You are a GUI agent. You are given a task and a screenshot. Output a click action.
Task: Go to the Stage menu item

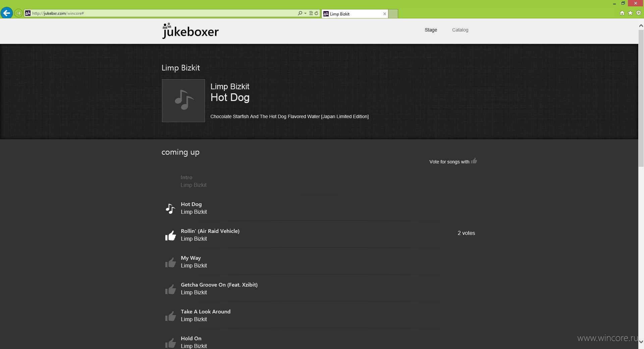[x=431, y=30]
